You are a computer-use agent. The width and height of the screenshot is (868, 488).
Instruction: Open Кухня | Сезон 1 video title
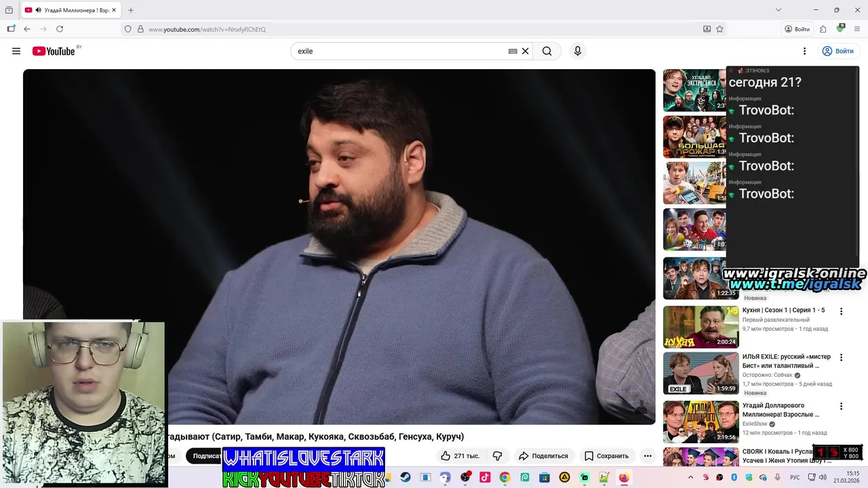(x=783, y=310)
